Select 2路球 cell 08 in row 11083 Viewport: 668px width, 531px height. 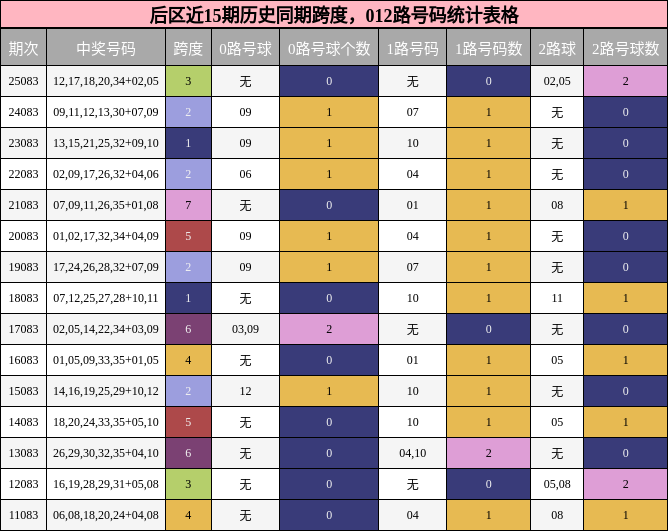(557, 515)
